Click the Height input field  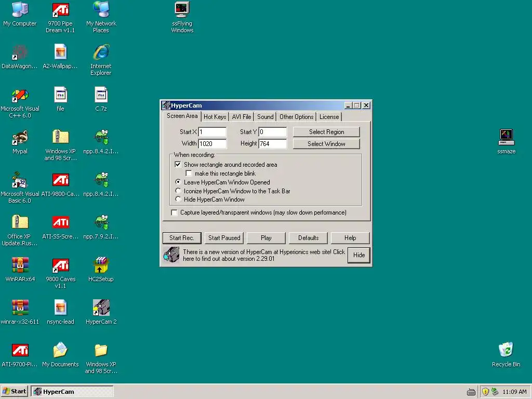point(273,144)
